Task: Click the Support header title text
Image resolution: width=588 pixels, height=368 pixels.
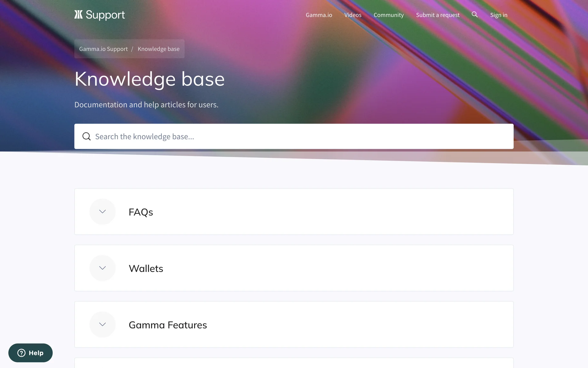Action: click(x=105, y=15)
